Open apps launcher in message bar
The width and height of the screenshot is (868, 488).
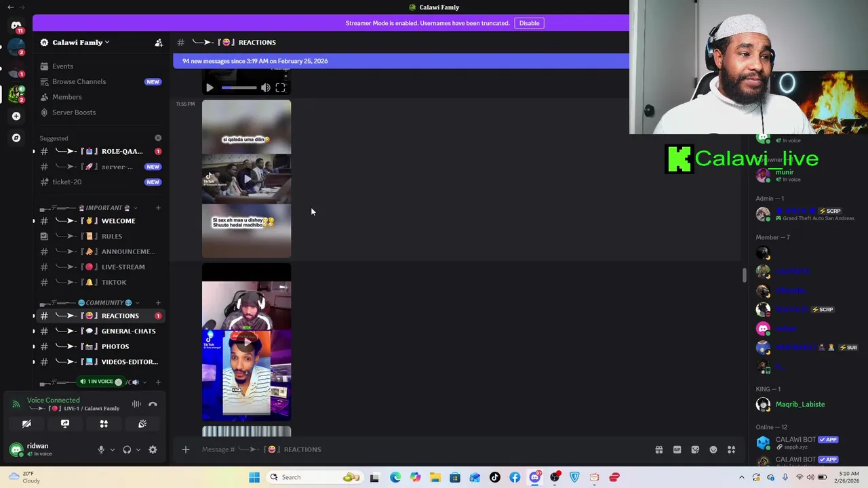click(x=732, y=449)
